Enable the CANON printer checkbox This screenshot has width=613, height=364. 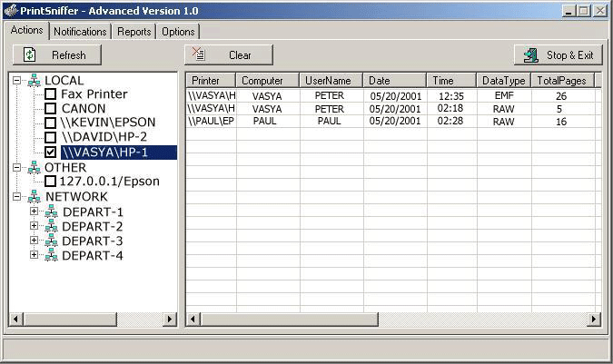click(x=51, y=108)
